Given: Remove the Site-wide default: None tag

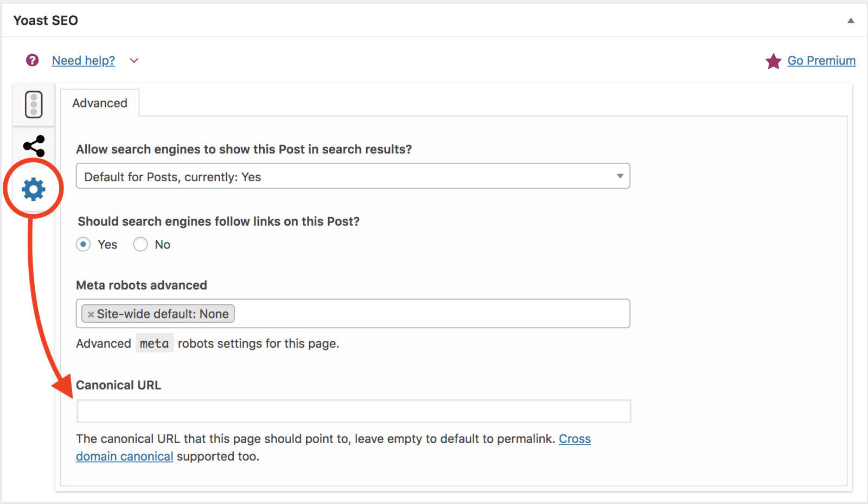Looking at the screenshot, I should pyautogui.click(x=91, y=314).
